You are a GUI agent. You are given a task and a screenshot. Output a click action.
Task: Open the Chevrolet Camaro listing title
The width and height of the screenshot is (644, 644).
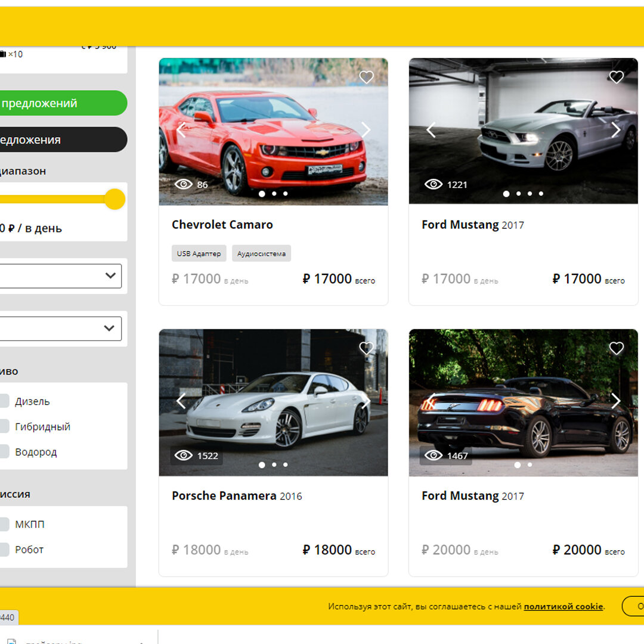(222, 225)
